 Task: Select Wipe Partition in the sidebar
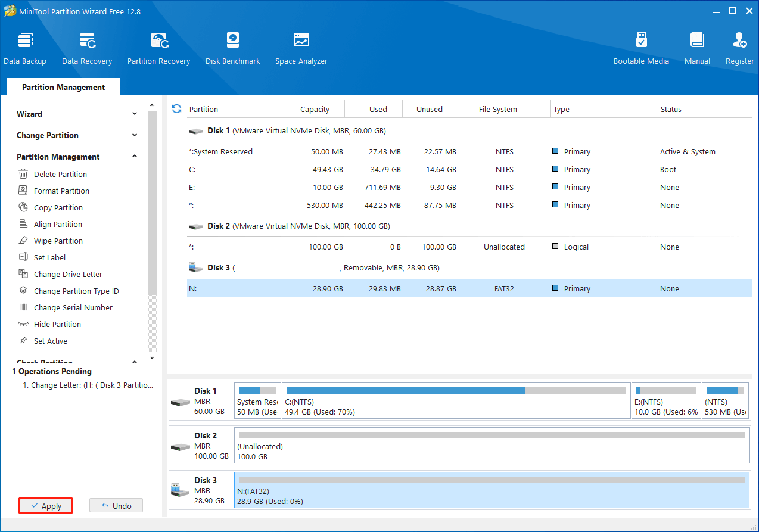pyautogui.click(x=58, y=241)
